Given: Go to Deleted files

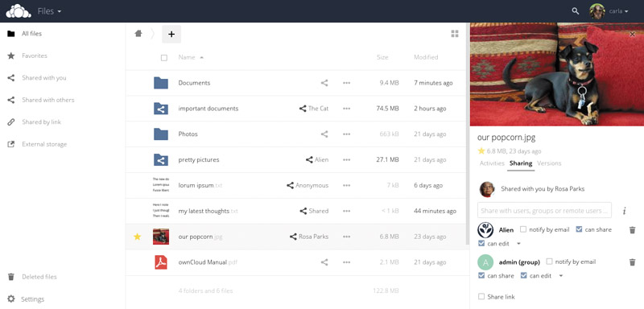Looking at the screenshot, I should (39, 277).
